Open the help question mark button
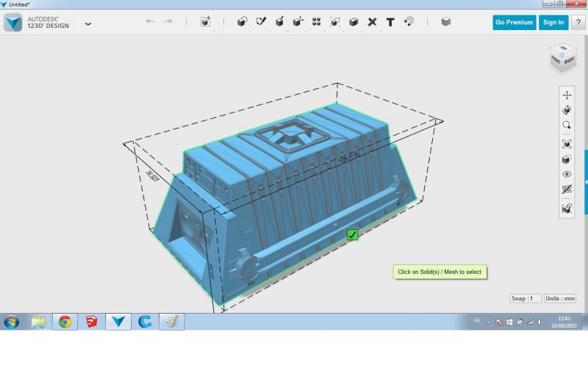 click(x=578, y=23)
